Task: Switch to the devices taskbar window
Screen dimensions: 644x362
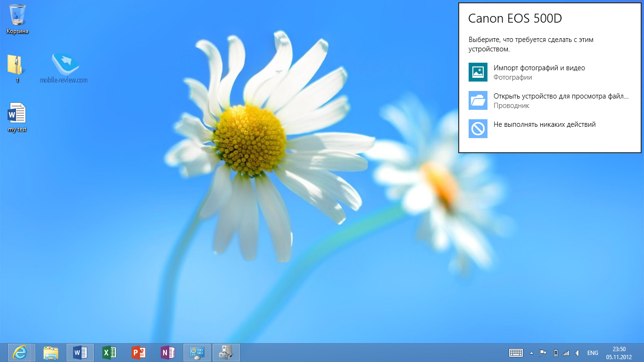Action: click(226, 353)
